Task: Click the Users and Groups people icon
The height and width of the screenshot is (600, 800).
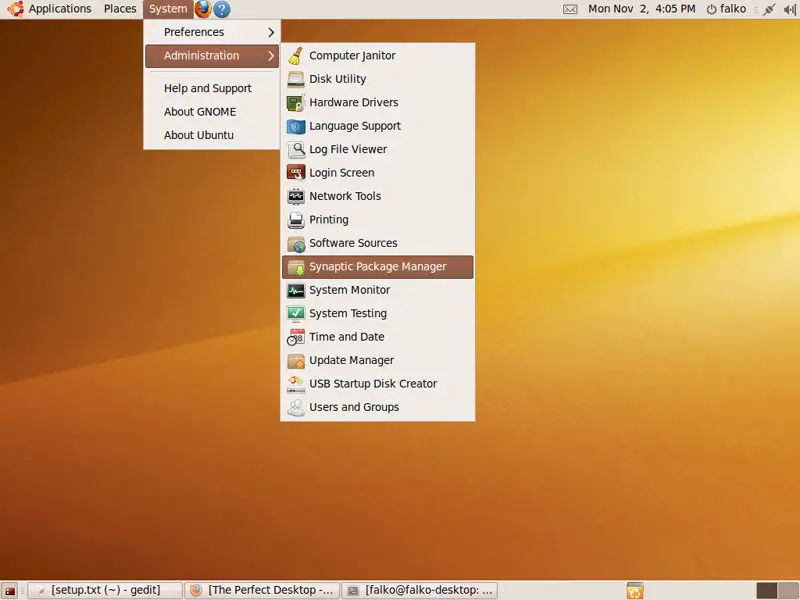Action: 295,408
